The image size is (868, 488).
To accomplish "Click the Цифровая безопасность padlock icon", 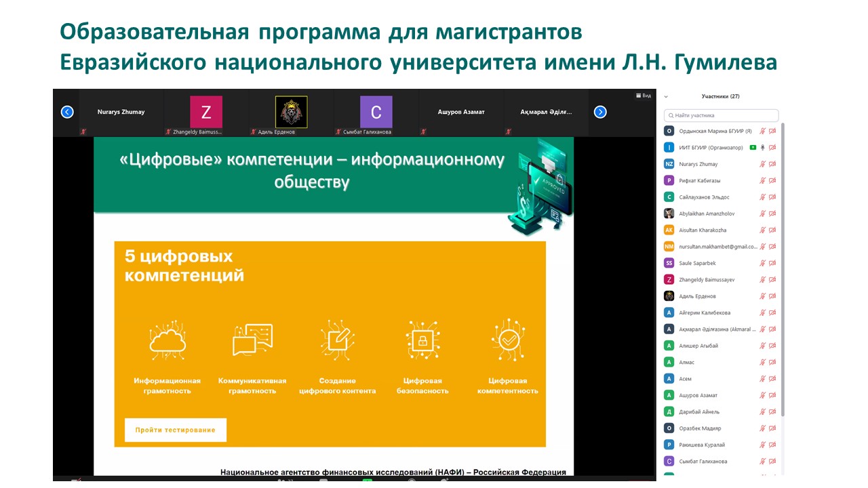I will (x=423, y=340).
